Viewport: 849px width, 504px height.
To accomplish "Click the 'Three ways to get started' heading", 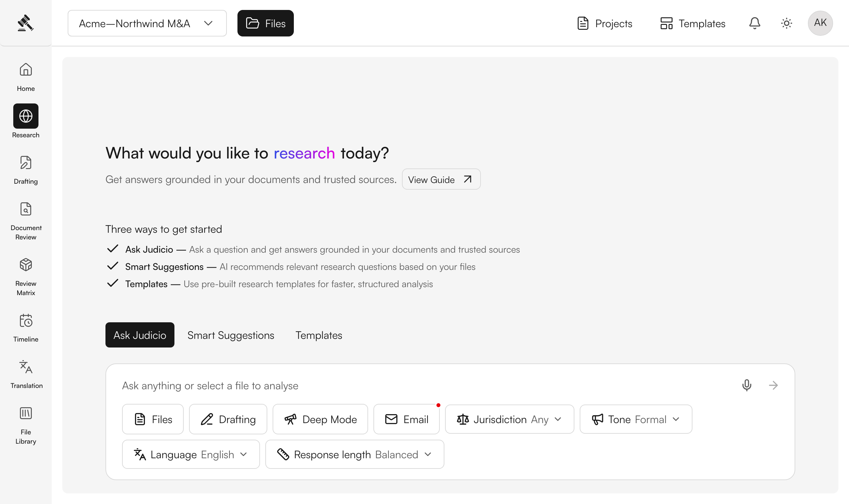I will tap(164, 229).
